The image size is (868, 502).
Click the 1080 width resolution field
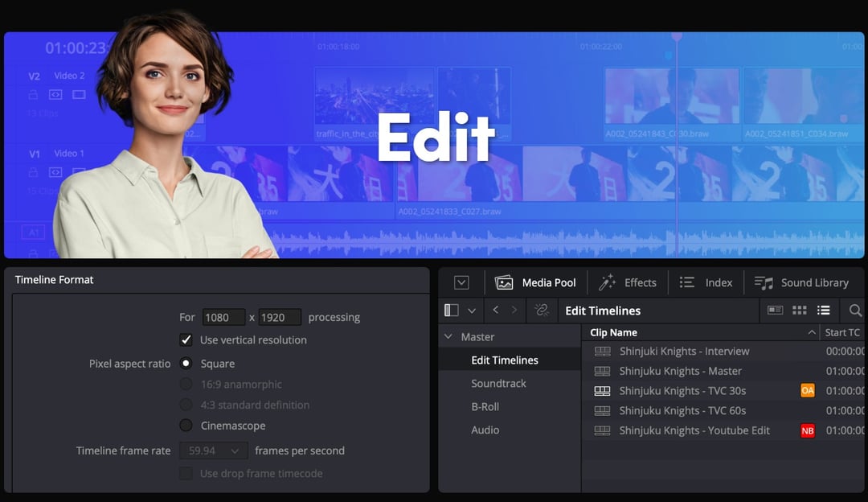pos(223,318)
